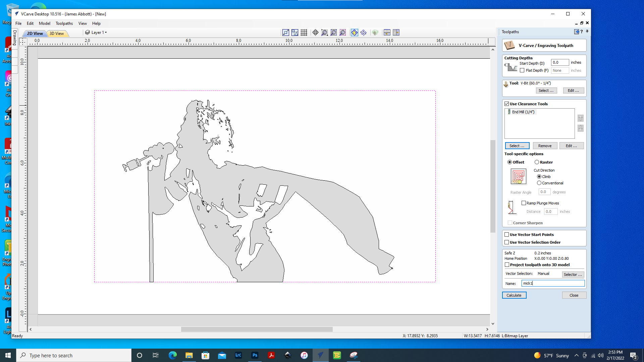Choose Conventional cut direction
This screenshot has width=644, height=362.
[x=539, y=183]
